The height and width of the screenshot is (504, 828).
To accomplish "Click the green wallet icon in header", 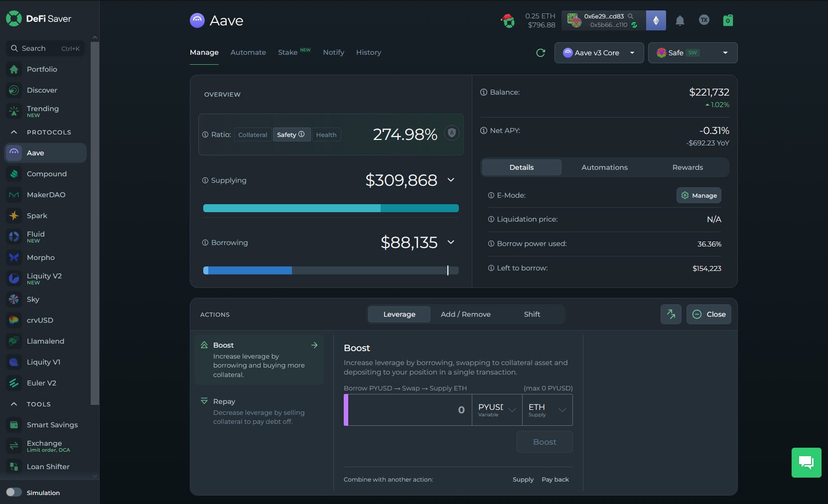I will 727,20.
